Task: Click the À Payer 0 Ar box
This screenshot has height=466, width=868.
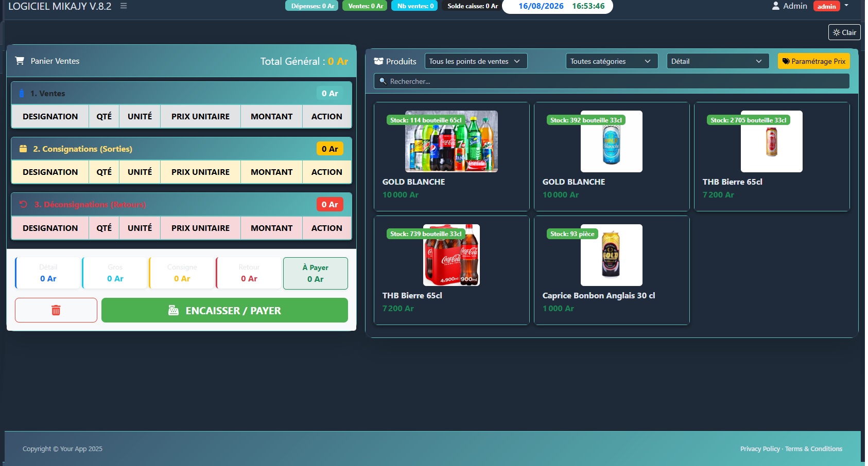Action: pyautogui.click(x=316, y=273)
